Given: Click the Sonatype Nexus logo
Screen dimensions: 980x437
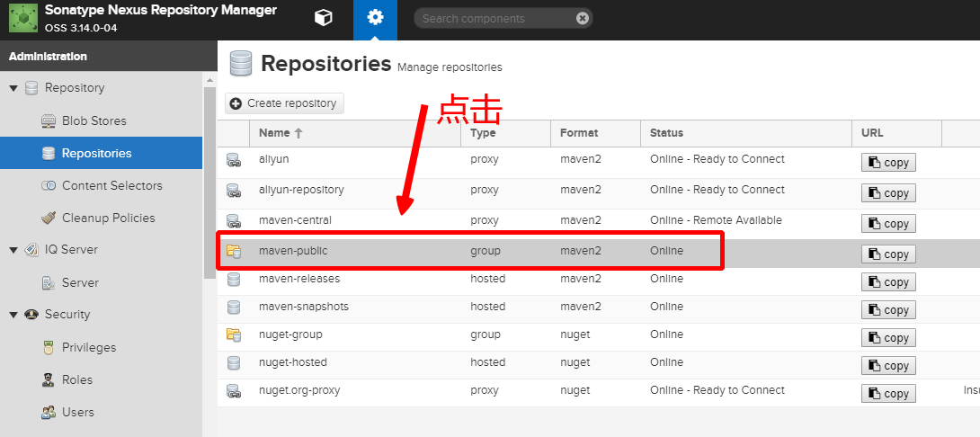Looking at the screenshot, I should coord(22,18).
